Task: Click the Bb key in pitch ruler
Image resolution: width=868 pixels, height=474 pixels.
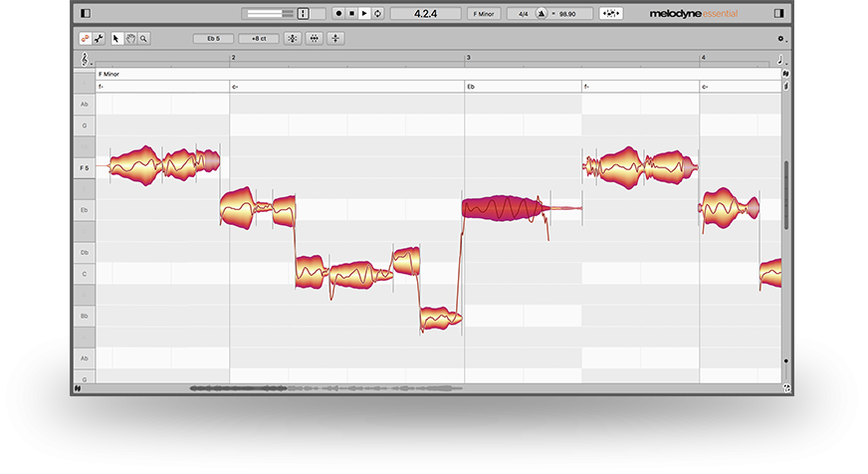Action: [x=85, y=317]
